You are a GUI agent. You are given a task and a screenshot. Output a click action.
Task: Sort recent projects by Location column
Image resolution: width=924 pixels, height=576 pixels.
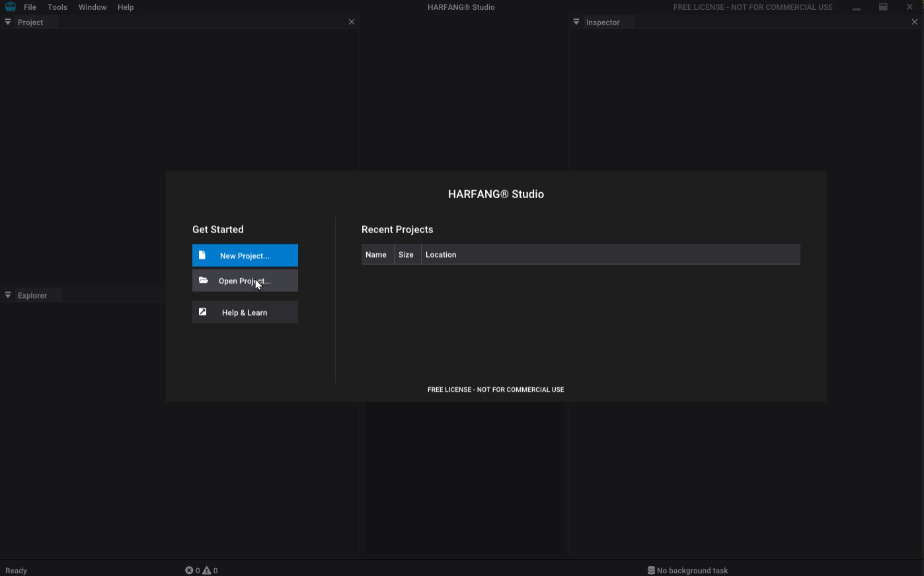point(611,254)
